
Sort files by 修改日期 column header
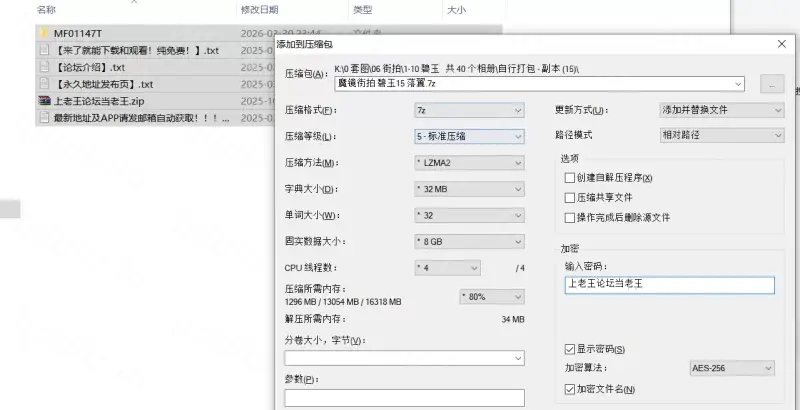click(260, 10)
